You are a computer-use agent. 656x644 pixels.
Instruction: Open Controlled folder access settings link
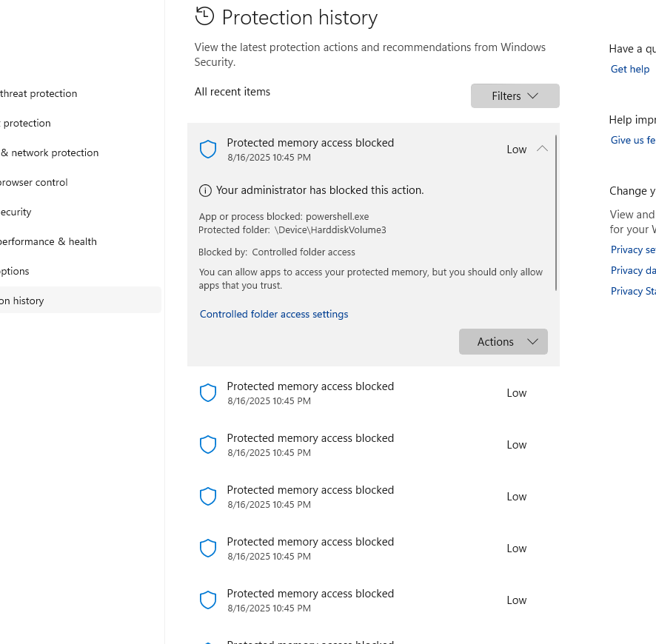point(274,315)
